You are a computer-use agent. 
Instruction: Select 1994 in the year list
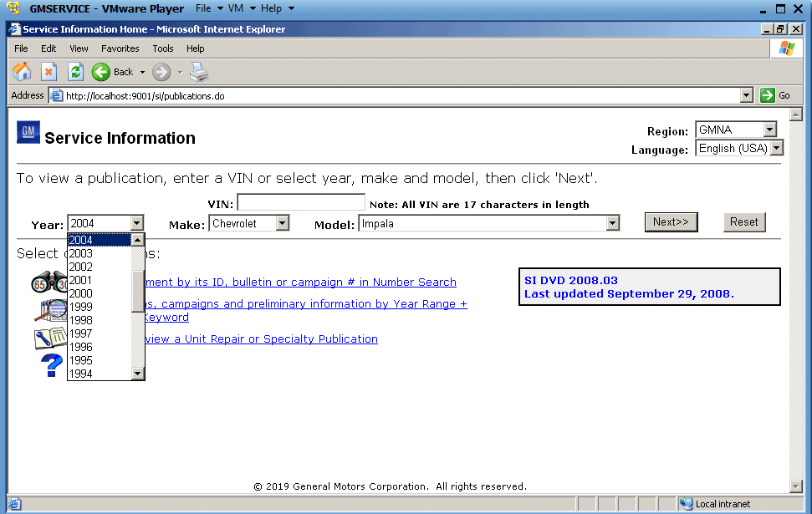[100, 374]
